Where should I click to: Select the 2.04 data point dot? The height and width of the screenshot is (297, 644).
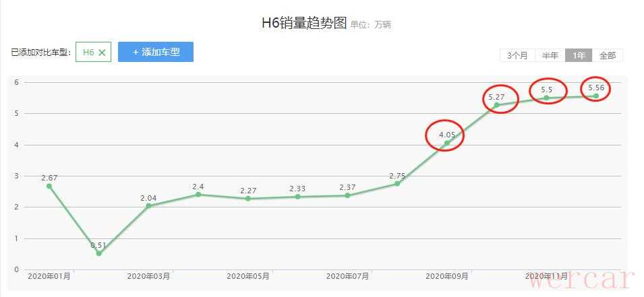pos(148,205)
